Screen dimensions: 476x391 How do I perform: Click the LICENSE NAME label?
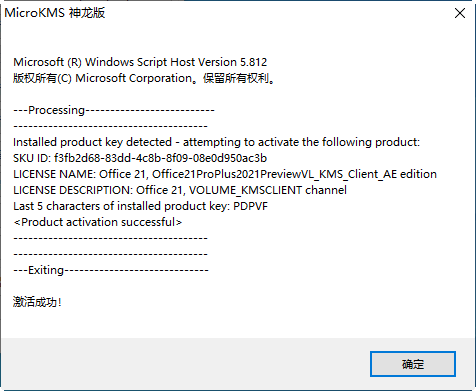pyautogui.click(x=54, y=174)
